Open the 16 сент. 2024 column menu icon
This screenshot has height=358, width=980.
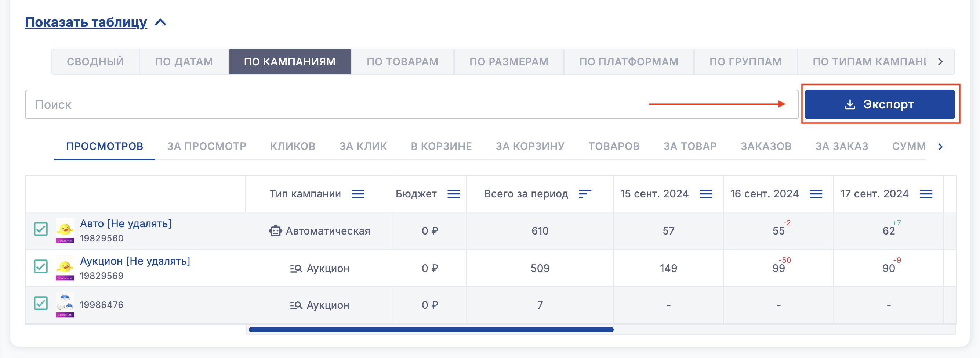pos(816,194)
